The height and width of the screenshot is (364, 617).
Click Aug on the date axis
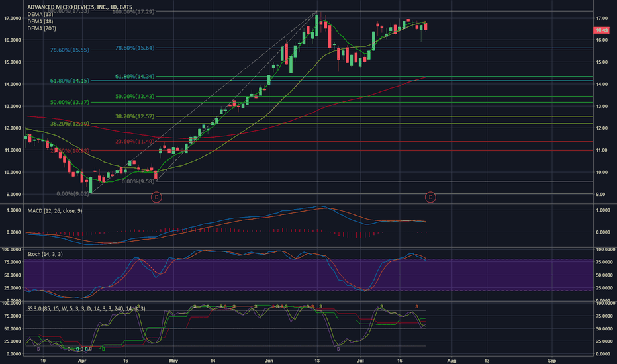[451, 361]
